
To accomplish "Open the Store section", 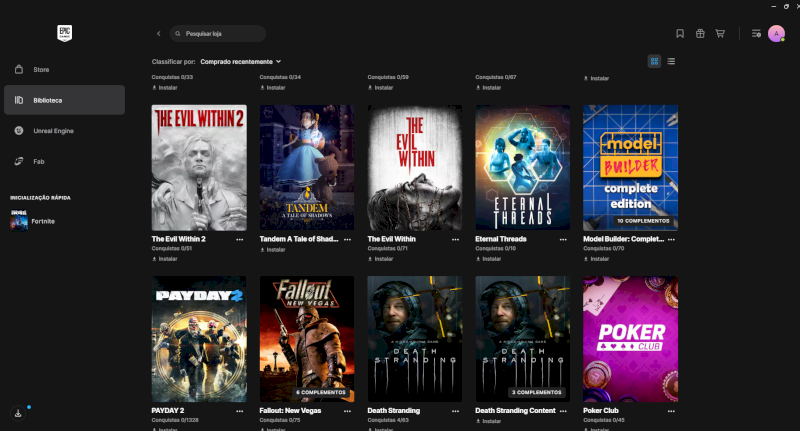I will [x=64, y=69].
